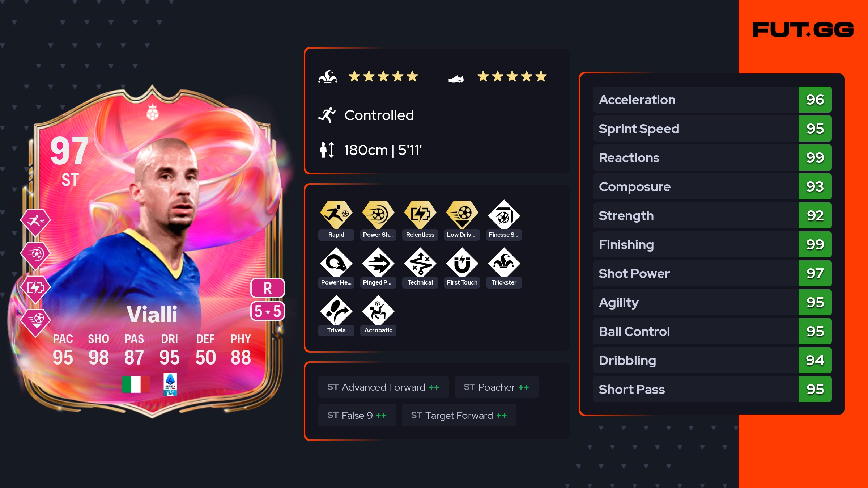The height and width of the screenshot is (488, 868).
Task: Click the Trivela playstyle icon
Action: 336,311
